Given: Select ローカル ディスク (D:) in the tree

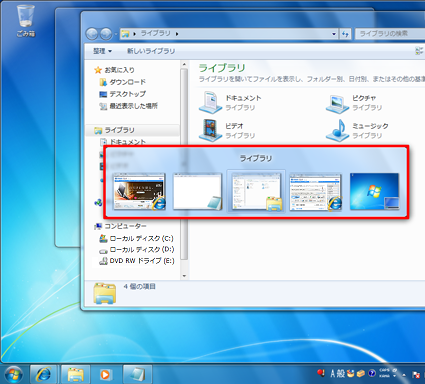Looking at the screenshot, I should point(137,250).
